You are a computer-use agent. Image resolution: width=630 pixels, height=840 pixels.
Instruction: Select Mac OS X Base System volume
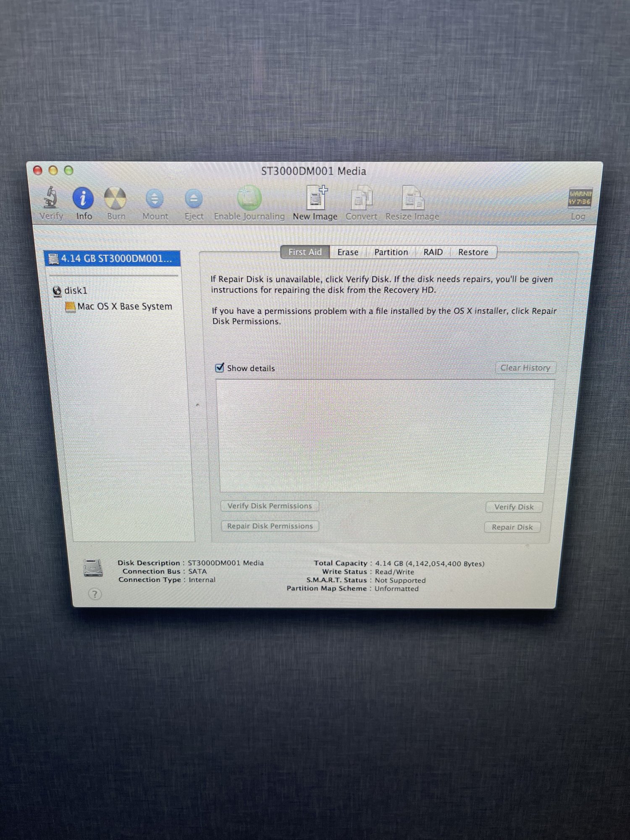click(x=125, y=307)
